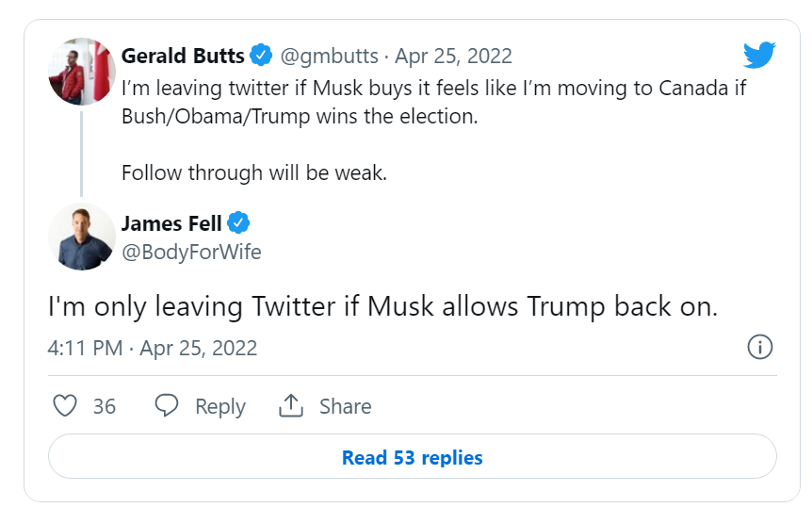Click the Apr 25, 2022 date on quoted tweet

(453, 56)
